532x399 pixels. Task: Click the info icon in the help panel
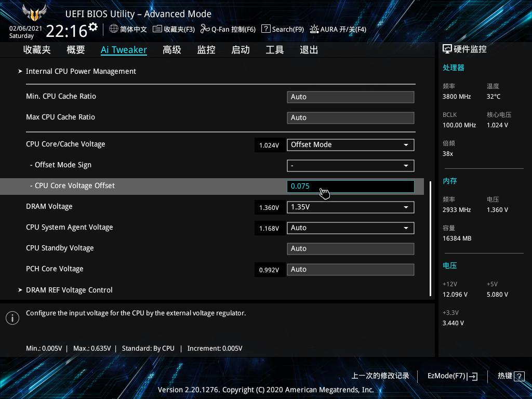click(x=12, y=317)
